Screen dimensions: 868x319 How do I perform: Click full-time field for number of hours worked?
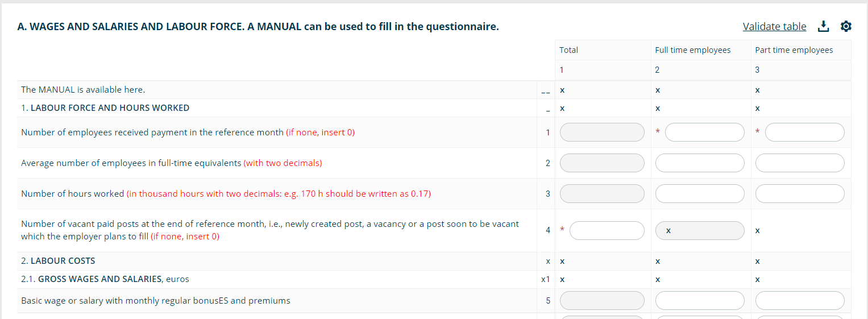700,194
